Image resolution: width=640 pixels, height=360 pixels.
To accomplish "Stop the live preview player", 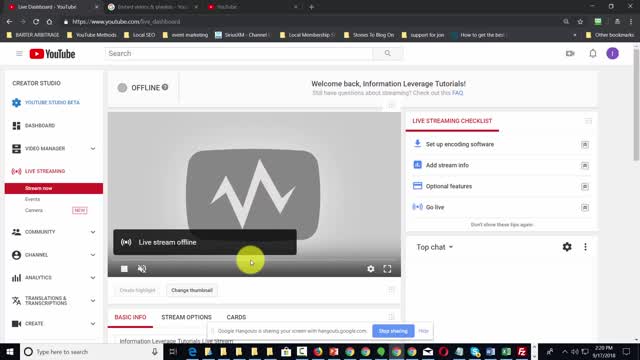I will [x=124, y=269].
